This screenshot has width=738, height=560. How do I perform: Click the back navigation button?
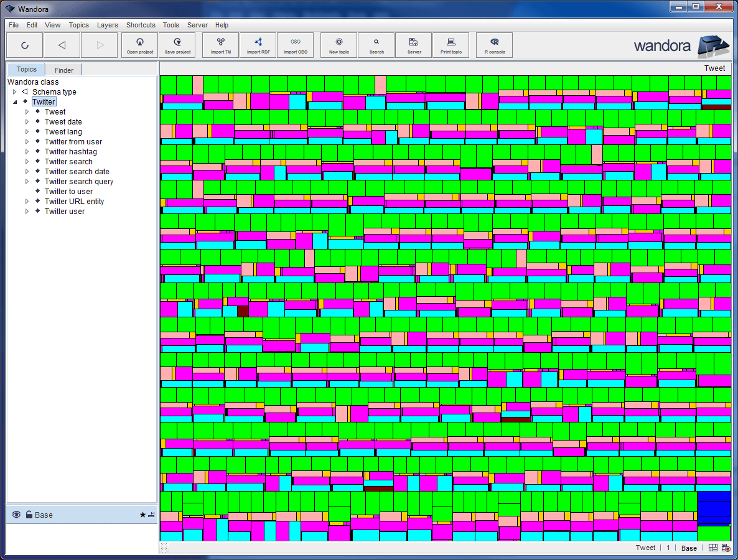point(62,44)
